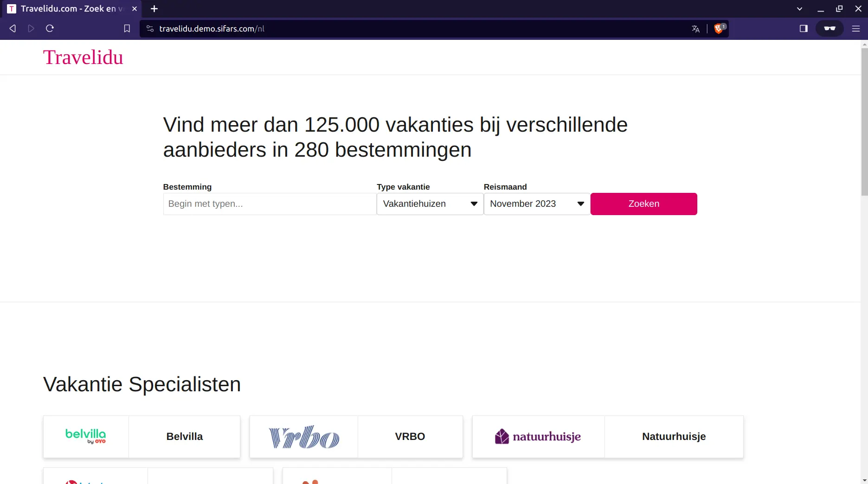Click the Belvilla logo image
The height and width of the screenshot is (484, 868).
(86, 436)
